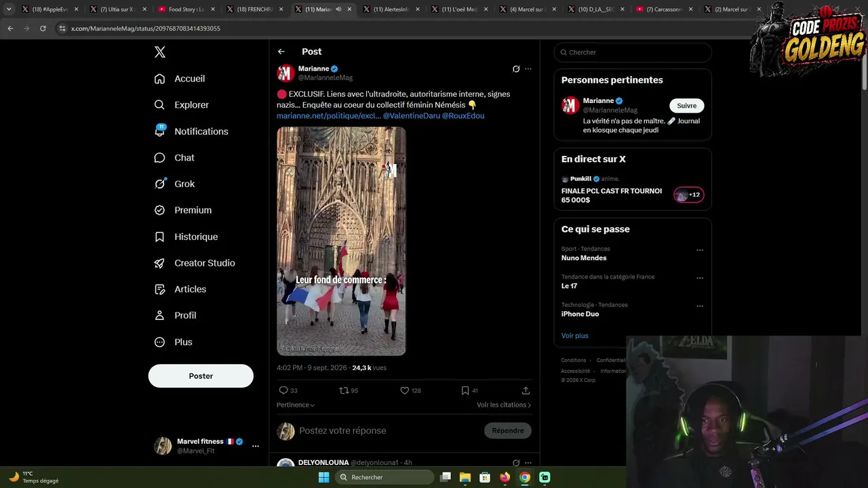This screenshot has height=488, width=868.
Task: Open the marianne.net article link
Action: [x=328, y=116]
